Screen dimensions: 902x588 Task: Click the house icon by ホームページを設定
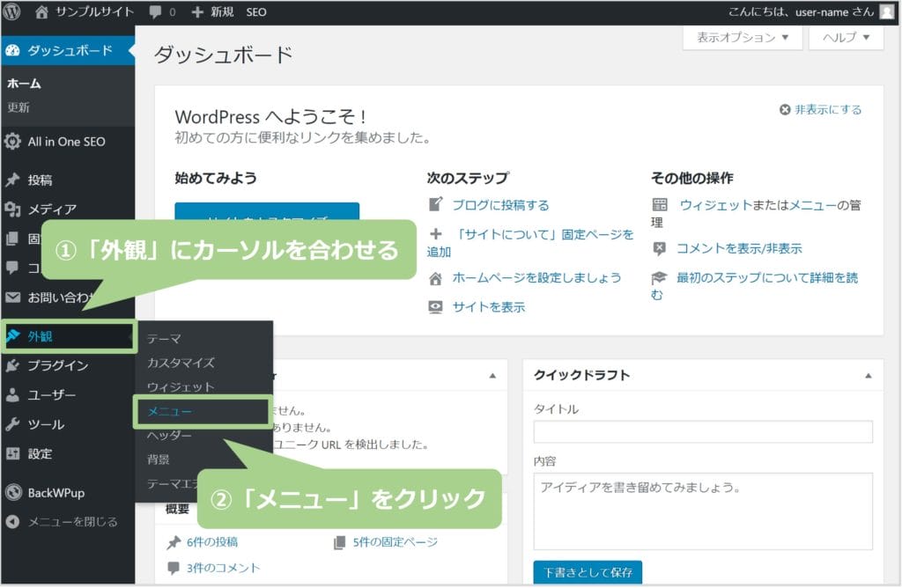click(435, 279)
